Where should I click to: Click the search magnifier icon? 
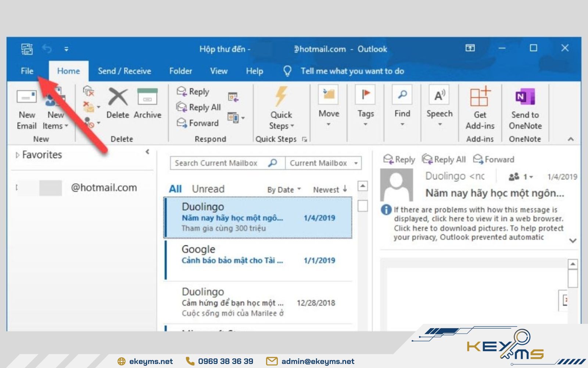[273, 163]
